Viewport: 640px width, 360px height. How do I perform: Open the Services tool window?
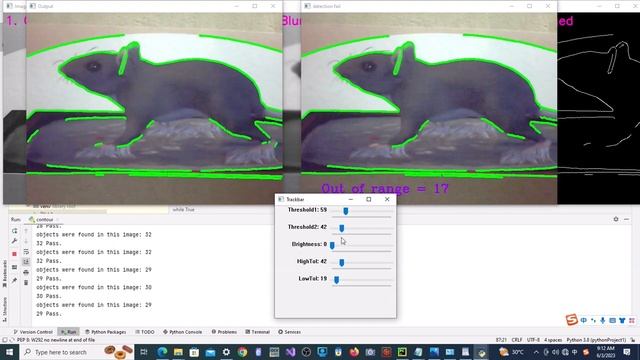pos(289,332)
